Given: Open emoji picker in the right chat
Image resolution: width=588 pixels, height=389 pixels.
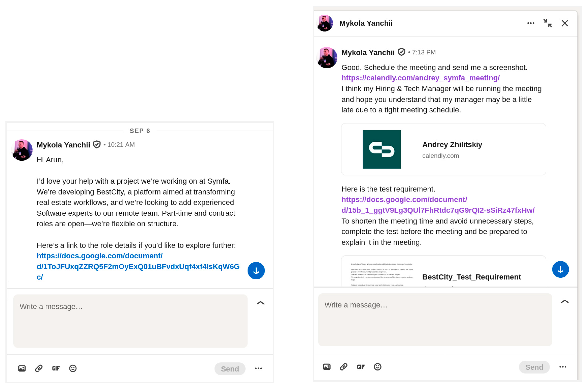Looking at the screenshot, I should tap(377, 367).
